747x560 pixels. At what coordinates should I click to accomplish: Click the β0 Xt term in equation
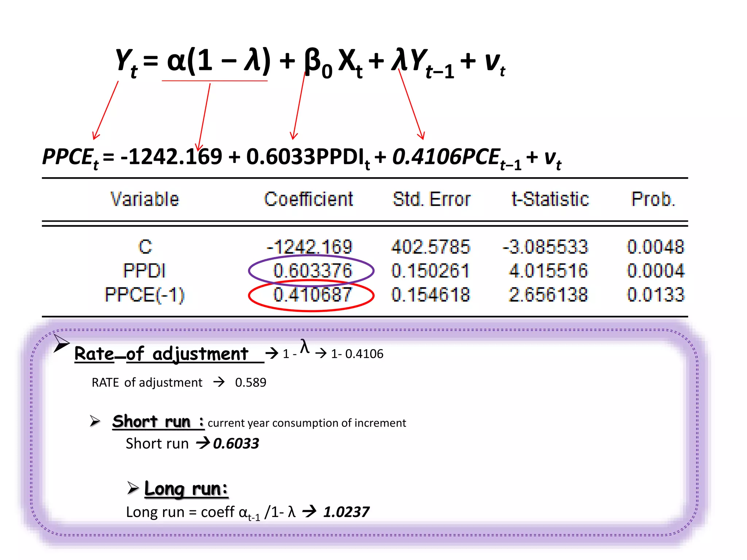point(333,63)
